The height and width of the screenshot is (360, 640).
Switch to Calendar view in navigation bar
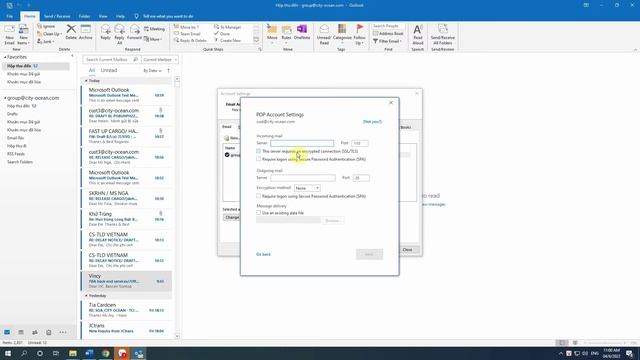(x=21, y=332)
